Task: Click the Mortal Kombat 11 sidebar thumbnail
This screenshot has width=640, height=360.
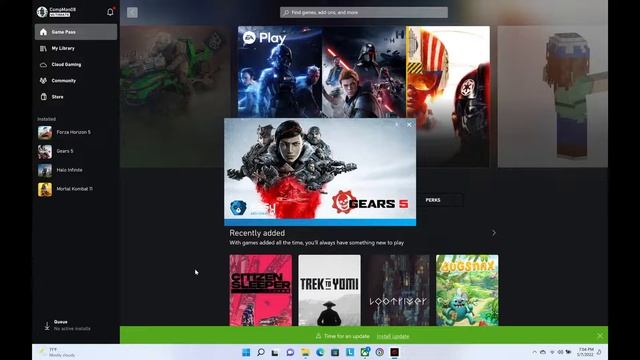Action: tap(45, 189)
